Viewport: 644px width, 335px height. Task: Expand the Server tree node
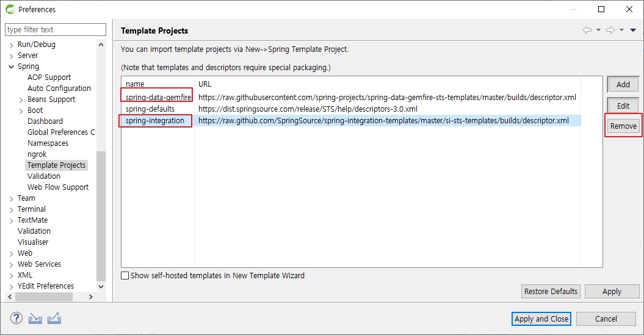12,56
